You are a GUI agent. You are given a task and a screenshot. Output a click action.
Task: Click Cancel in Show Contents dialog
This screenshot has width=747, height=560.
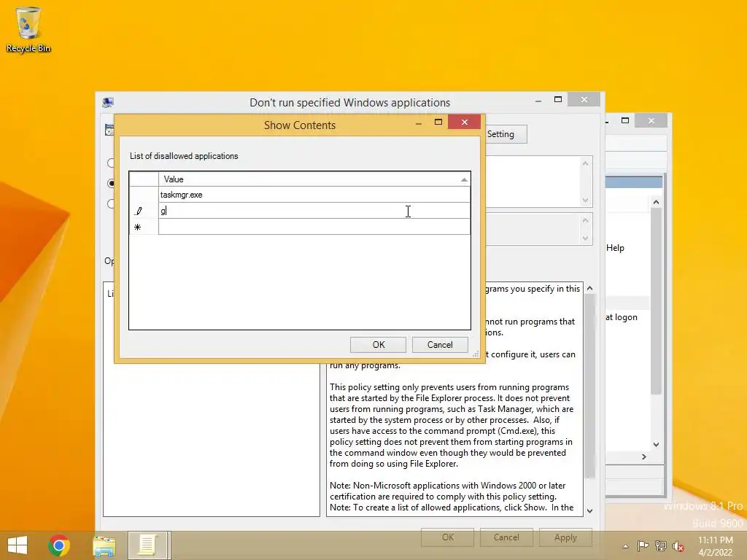440,345
